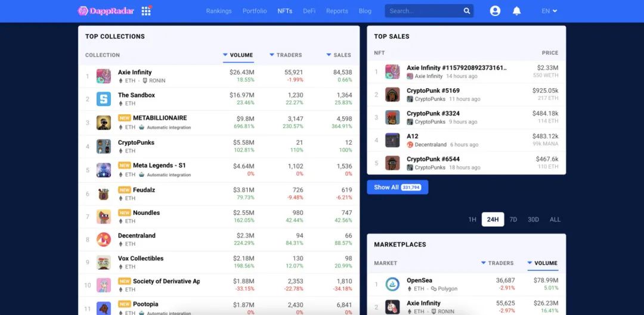This screenshot has width=644, height=315.
Task: Open the Reports nav item
Action: click(x=337, y=11)
